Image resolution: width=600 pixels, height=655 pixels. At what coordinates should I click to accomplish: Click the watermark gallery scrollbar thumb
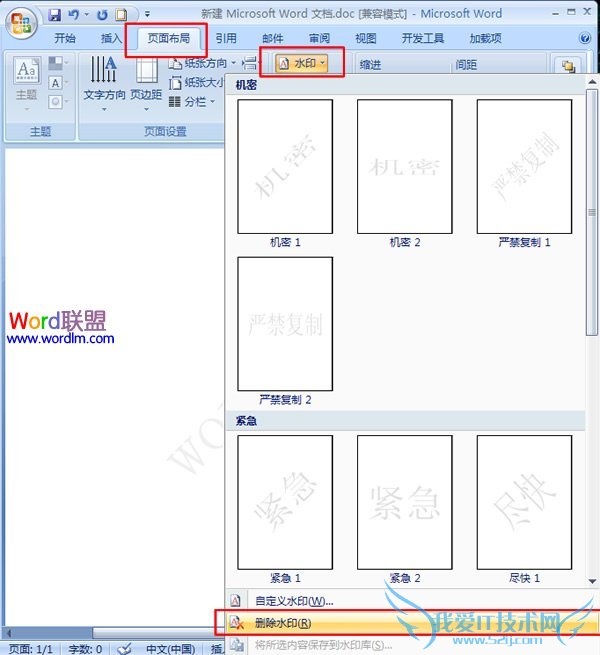tap(592, 212)
